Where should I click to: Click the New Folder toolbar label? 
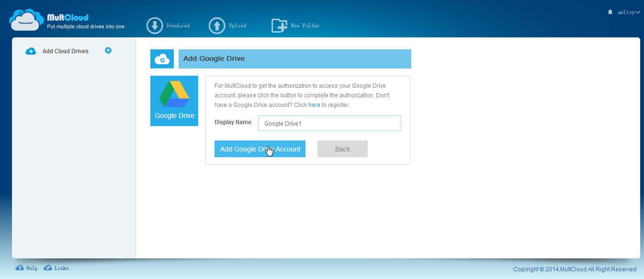coord(305,26)
